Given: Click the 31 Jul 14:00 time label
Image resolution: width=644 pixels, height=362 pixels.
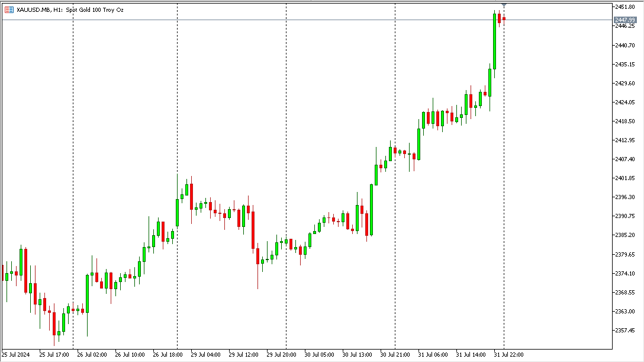Looking at the screenshot, I should (x=471, y=355).
